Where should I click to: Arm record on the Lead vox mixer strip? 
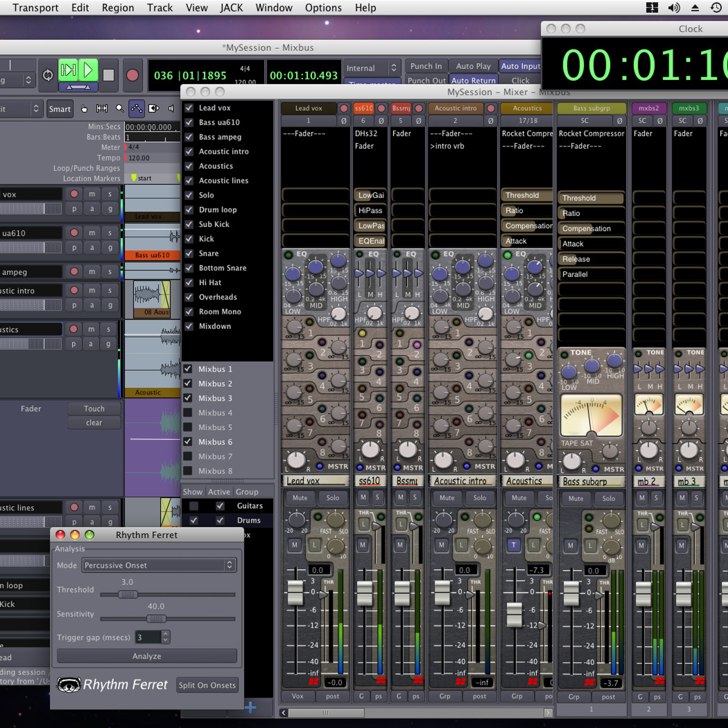pos(344,108)
